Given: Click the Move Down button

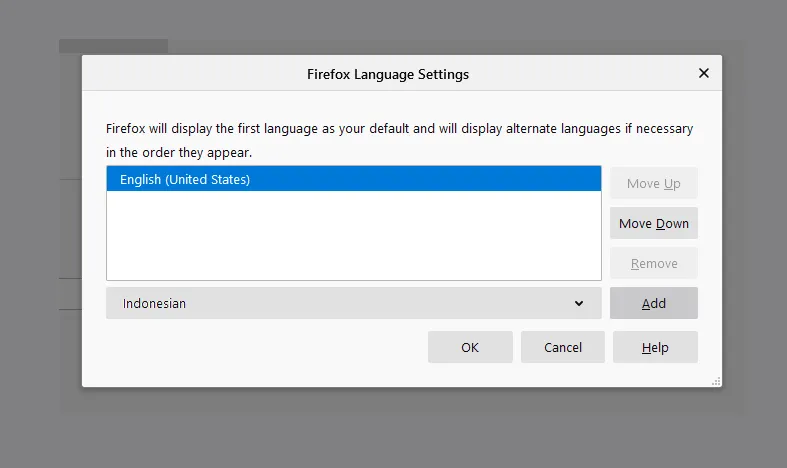Looking at the screenshot, I should (653, 223).
